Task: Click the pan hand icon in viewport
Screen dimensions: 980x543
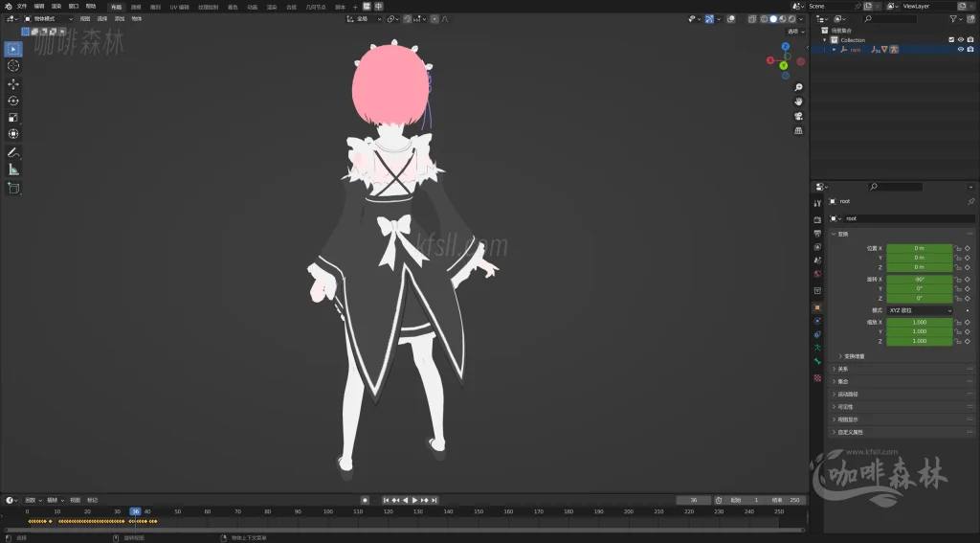Action: pyautogui.click(x=798, y=102)
